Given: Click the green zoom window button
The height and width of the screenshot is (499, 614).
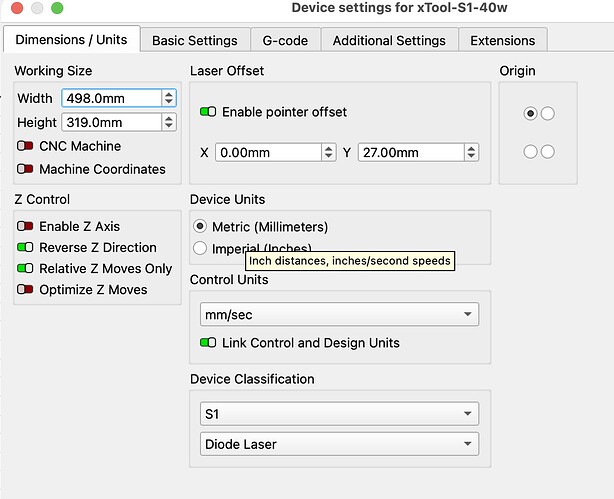Looking at the screenshot, I should click(x=57, y=8).
